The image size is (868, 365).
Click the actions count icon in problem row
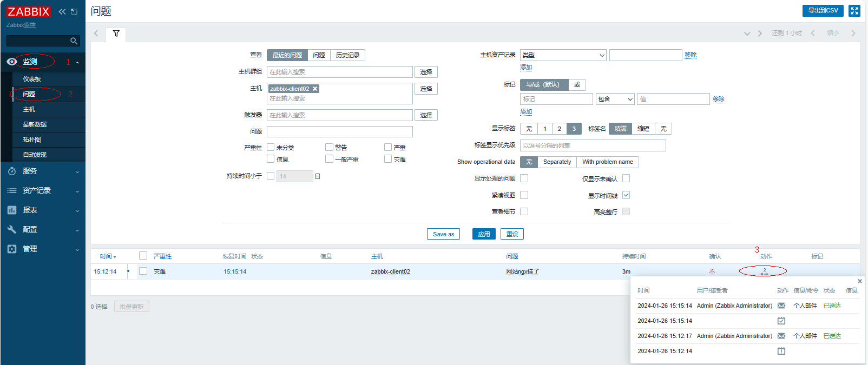(x=764, y=271)
